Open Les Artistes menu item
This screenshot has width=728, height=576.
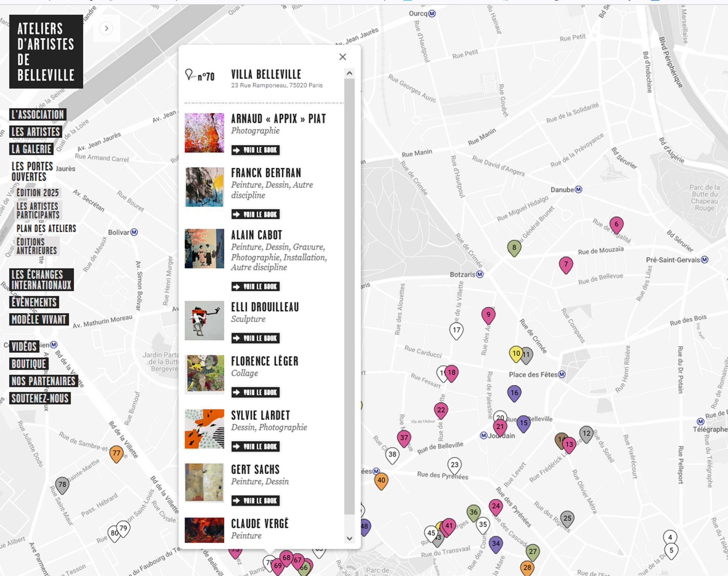[36, 132]
